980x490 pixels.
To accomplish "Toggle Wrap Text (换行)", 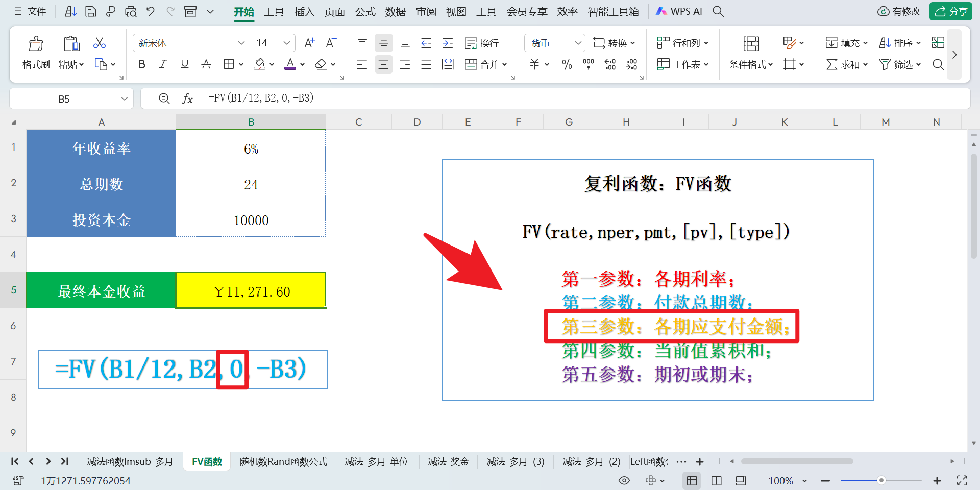I will pos(482,43).
